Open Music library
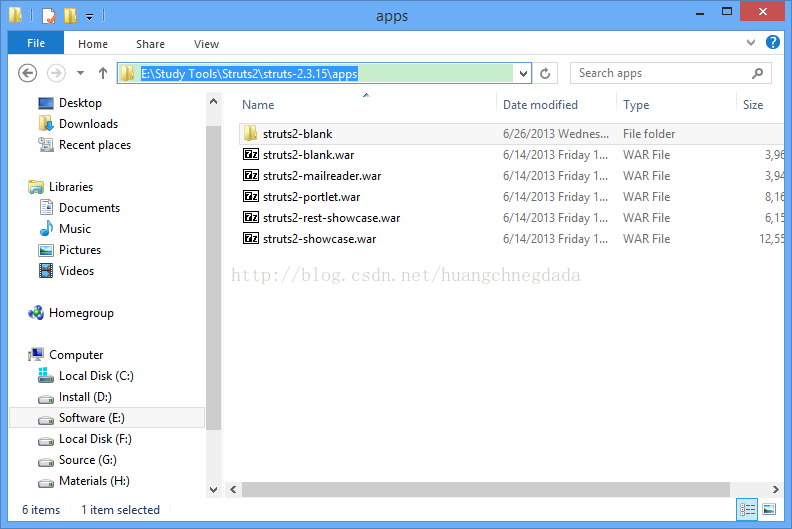This screenshot has width=792, height=529. (x=75, y=229)
